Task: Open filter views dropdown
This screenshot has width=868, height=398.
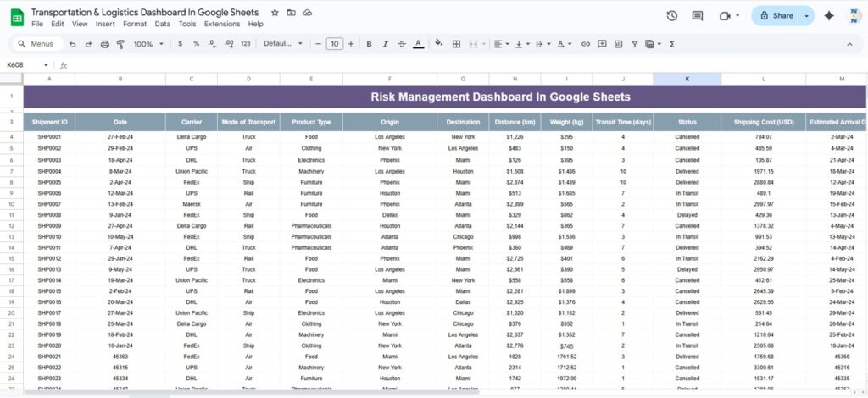Action: [x=654, y=44]
